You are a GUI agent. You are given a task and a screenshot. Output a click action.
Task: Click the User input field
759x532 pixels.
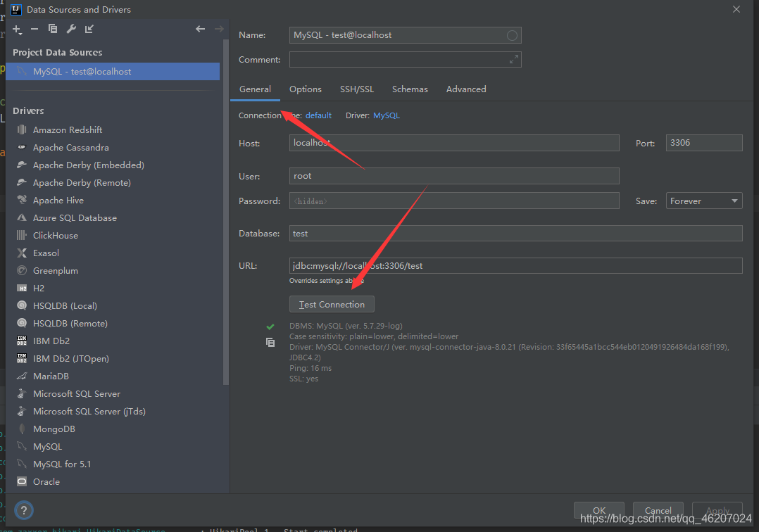point(454,176)
